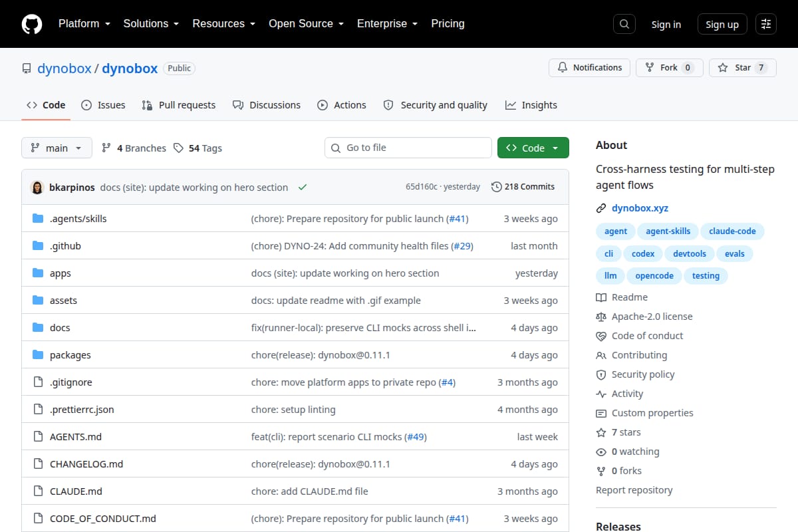Click the 7 stars star icon
Image resolution: width=798 pixels, height=532 pixels.
point(601,432)
